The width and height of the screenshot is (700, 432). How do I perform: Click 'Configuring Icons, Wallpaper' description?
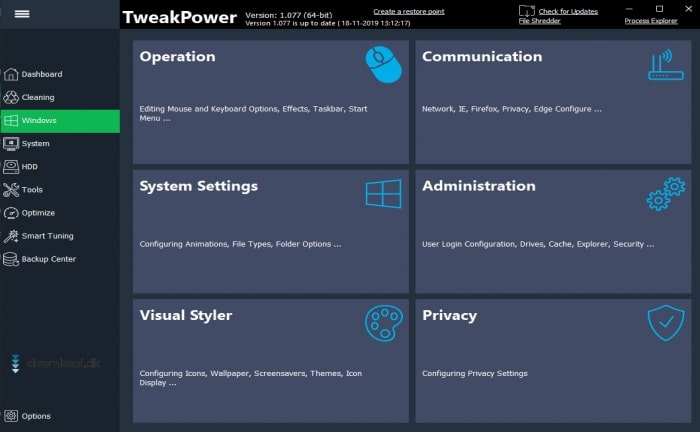(250, 378)
